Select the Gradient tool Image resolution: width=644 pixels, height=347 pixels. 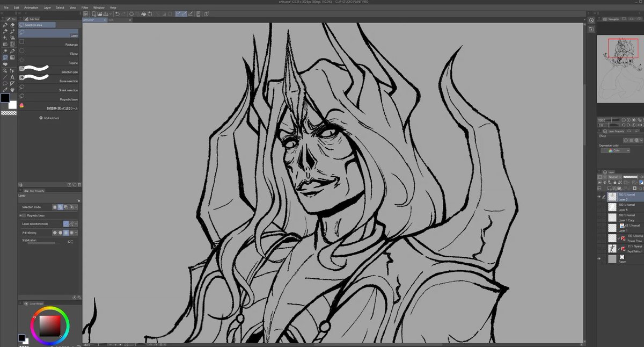[x=12, y=57]
